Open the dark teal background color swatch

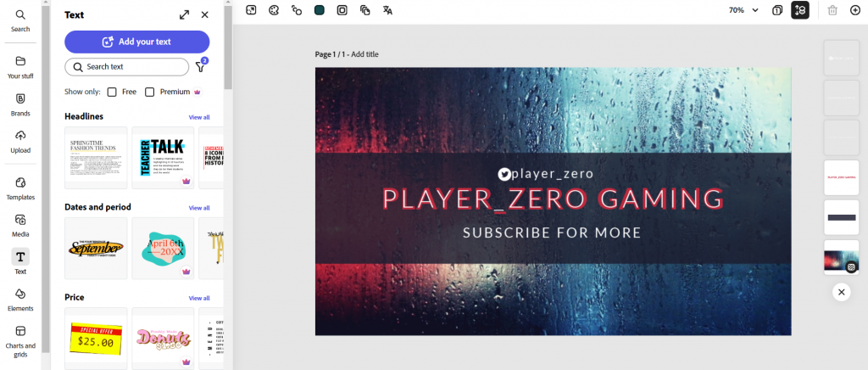click(319, 10)
